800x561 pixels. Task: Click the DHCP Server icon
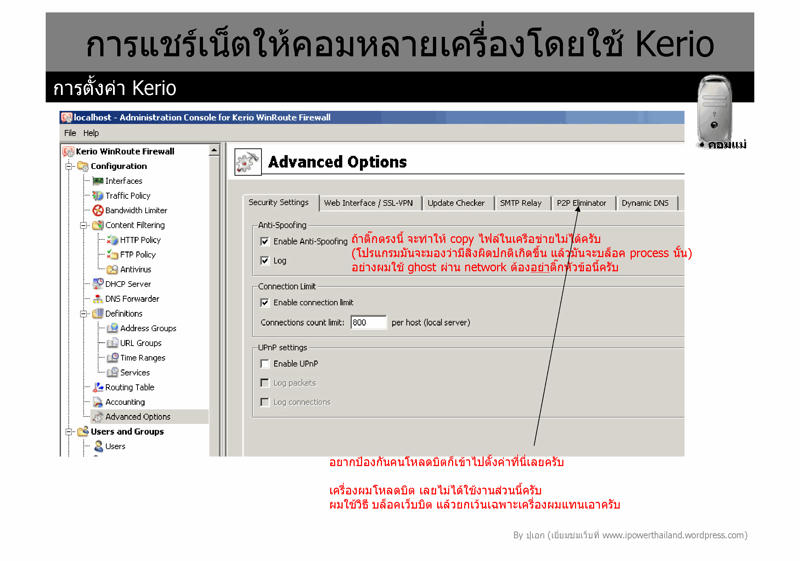pyautogui.click(x=98, y=284)
